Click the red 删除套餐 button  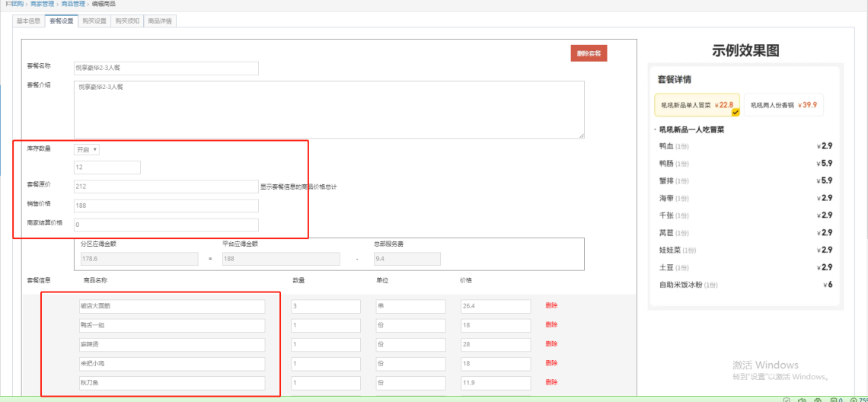pos(589,53)
